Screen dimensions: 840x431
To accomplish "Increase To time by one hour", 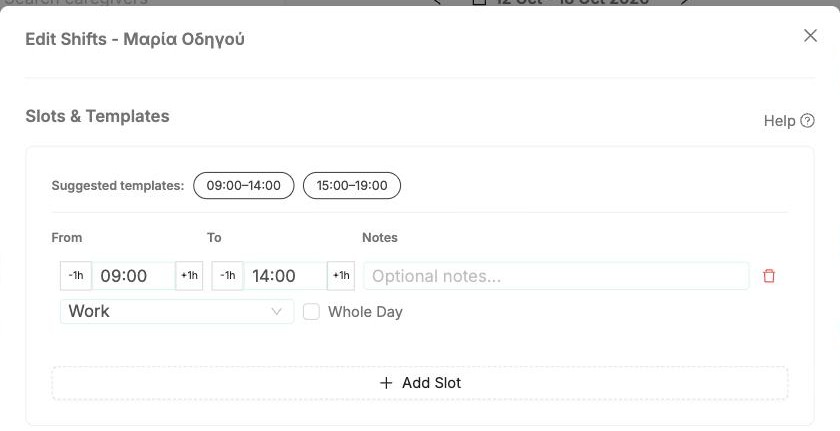I will 341,276.
